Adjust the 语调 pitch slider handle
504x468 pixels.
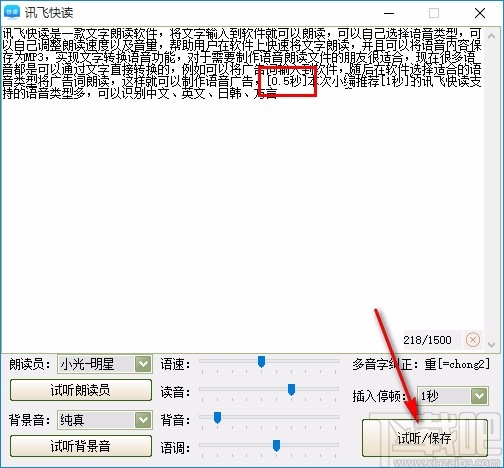(x=276, y=445)
